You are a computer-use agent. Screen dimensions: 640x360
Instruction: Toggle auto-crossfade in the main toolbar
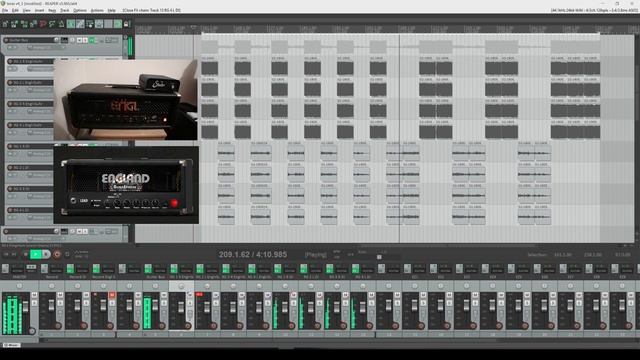(x=71, y=24)
